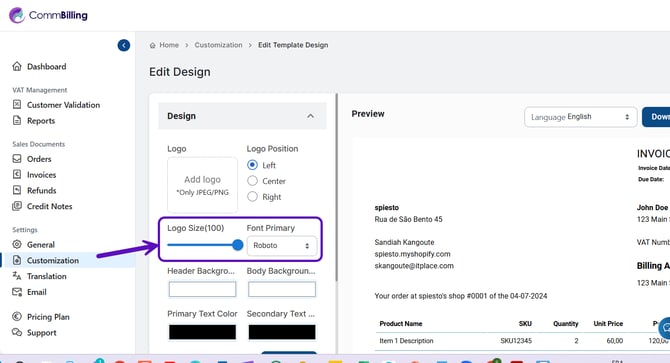Open the Font Primary Roboto dropdown
Image resolution: width=670 pixels, height=363 pixels.
click(x=282, y=246)
